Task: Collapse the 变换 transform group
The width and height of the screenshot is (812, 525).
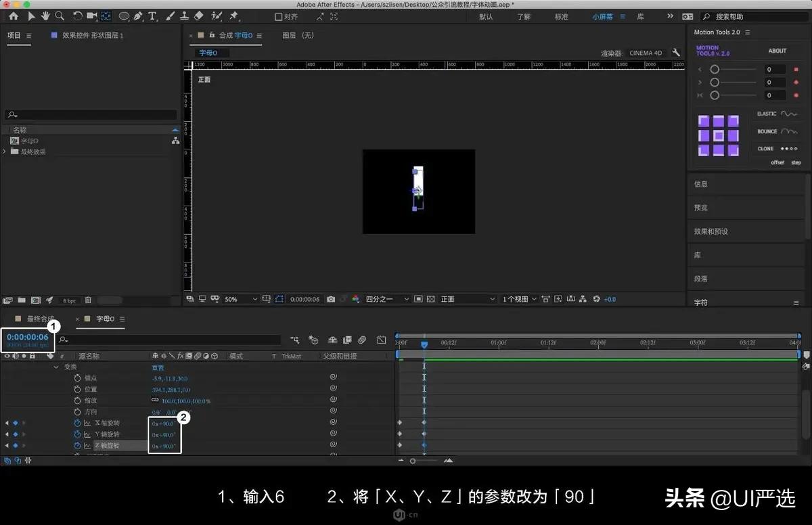Action: point(55,366)
